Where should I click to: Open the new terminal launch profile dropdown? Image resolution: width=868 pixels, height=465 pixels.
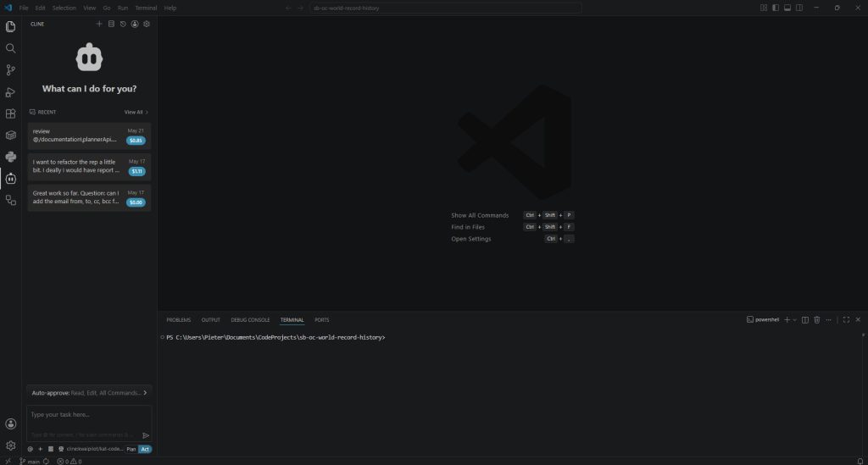795,319
